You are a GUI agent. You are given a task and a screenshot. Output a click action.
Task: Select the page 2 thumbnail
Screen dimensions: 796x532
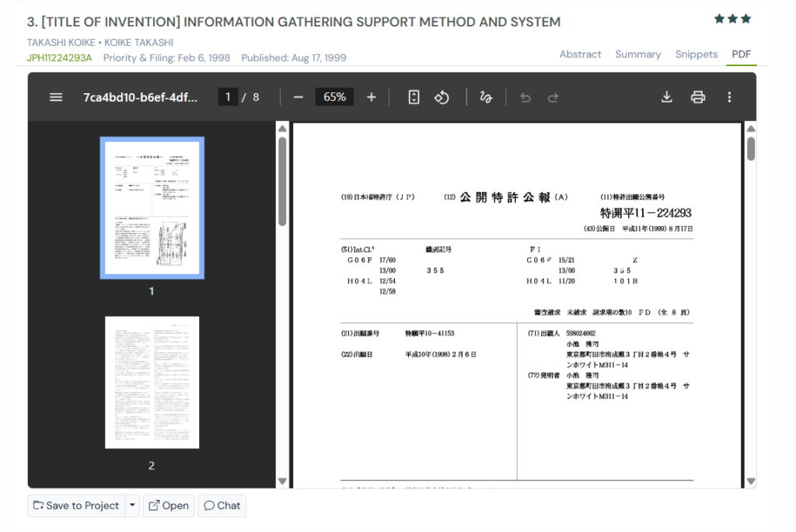coord(152,382)
